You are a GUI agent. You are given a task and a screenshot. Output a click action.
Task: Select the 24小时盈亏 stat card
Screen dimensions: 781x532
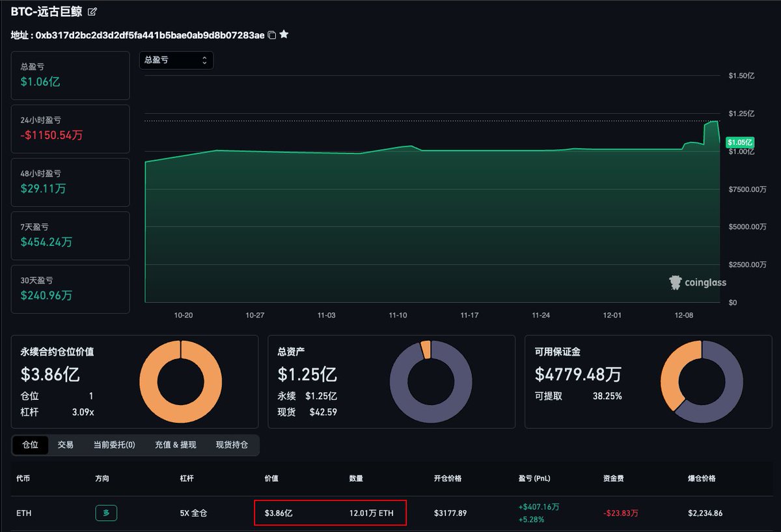pos(70,129)
